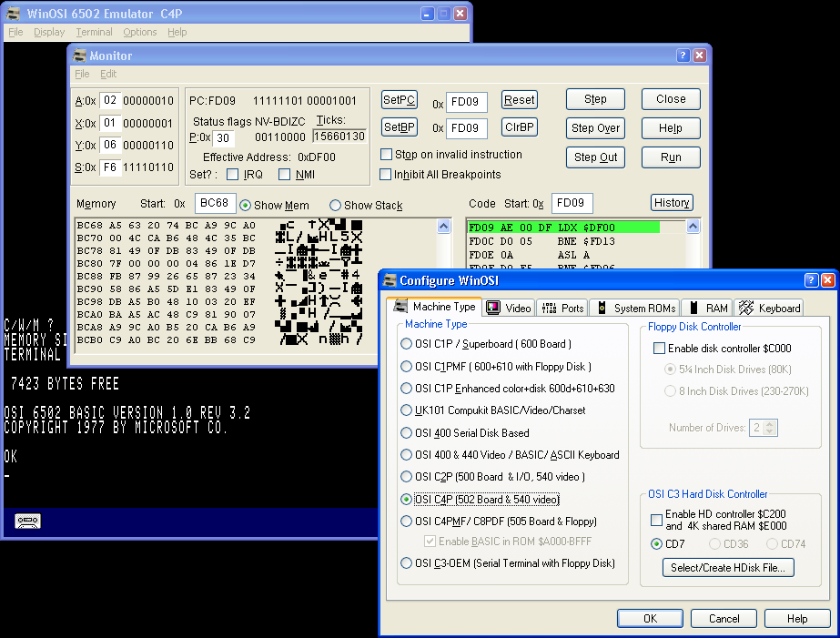Select the Show Stack radio button
Image resolution: width=840 pixels, height=638 pixels.
click(335, 205)
